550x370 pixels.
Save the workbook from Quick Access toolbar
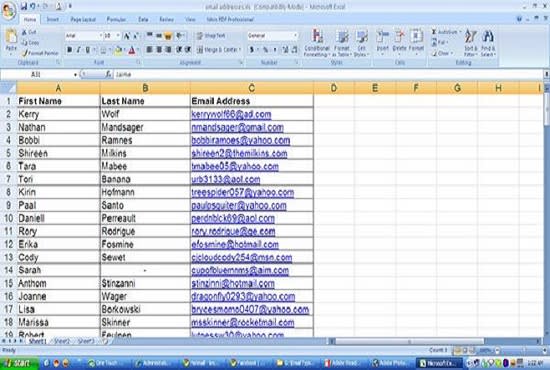click(x=24, y=6)
